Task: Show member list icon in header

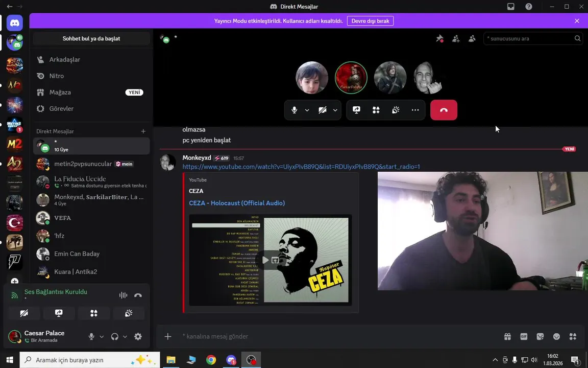Action: point(472,38)
